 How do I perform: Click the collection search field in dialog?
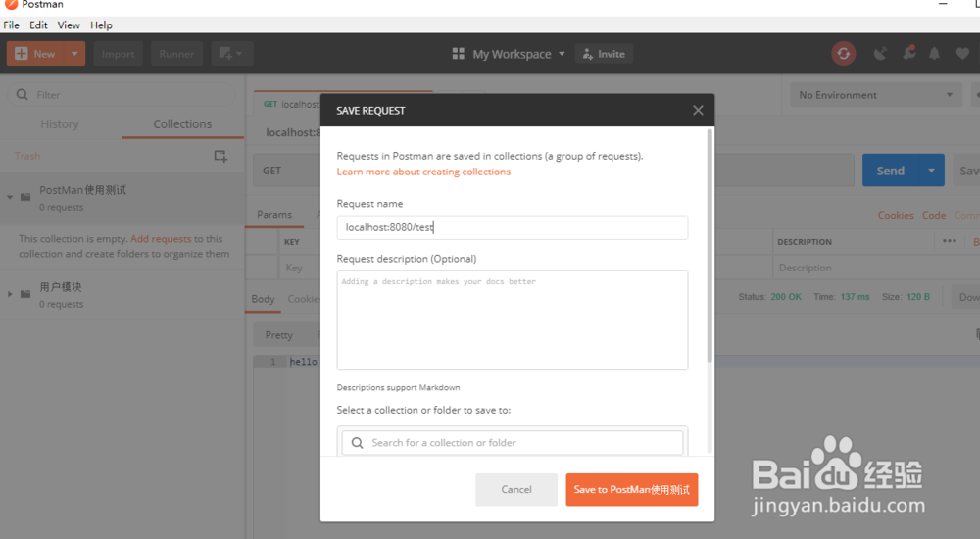coord(519,443)
